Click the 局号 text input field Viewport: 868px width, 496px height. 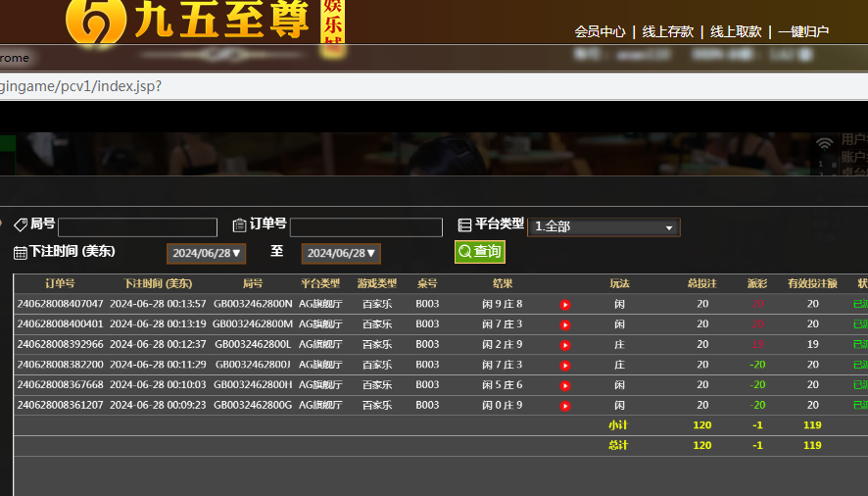point(137,227)
